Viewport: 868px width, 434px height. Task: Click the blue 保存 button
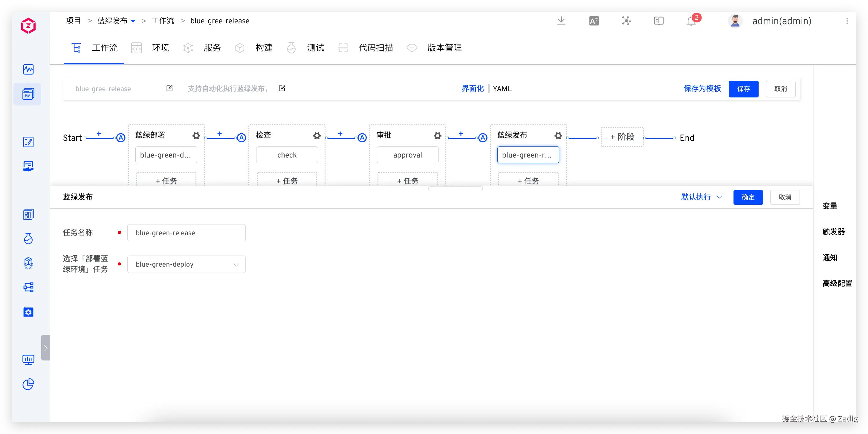click(743, 89)
